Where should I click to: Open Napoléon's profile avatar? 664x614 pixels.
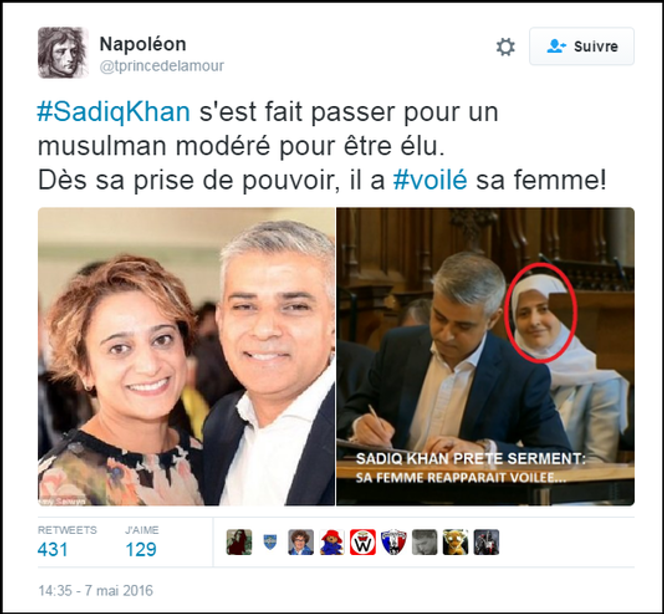(x=63, y=53)
